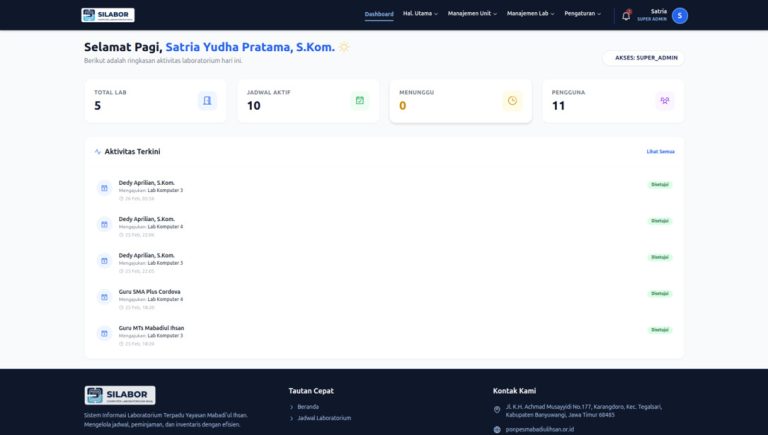Click the Jadwal Aktif calendar check icon
768x435 pixels.
pos(360,100)
